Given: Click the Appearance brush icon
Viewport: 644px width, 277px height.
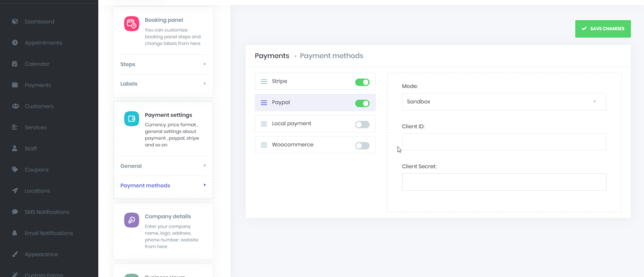Looking at the screenshot, I should (15, 254).
